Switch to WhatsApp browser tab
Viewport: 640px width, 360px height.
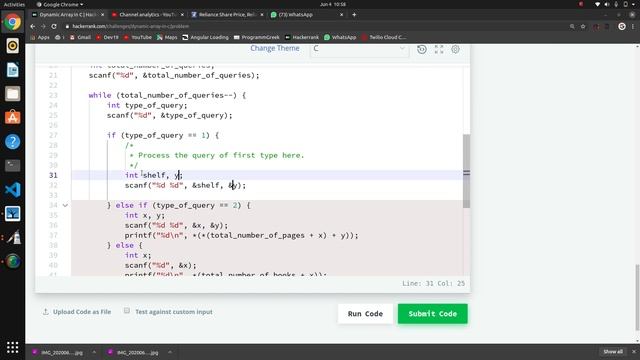(306, 15)
